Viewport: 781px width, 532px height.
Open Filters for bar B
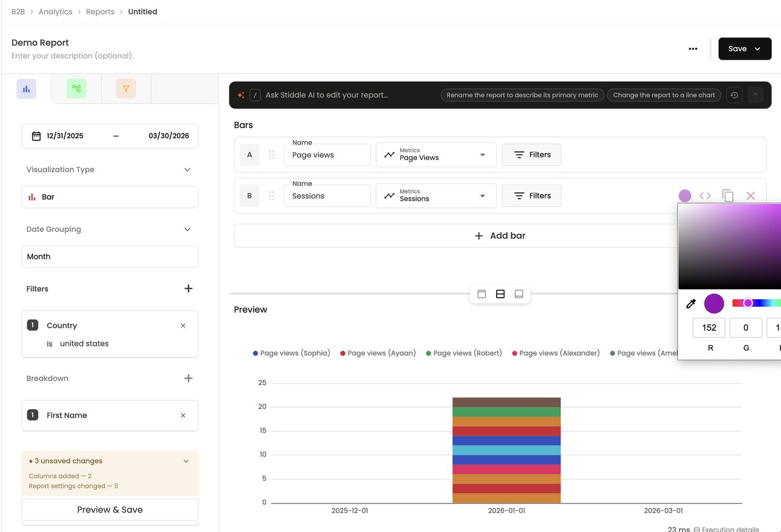pyautogui.click(x=532, y=196)
